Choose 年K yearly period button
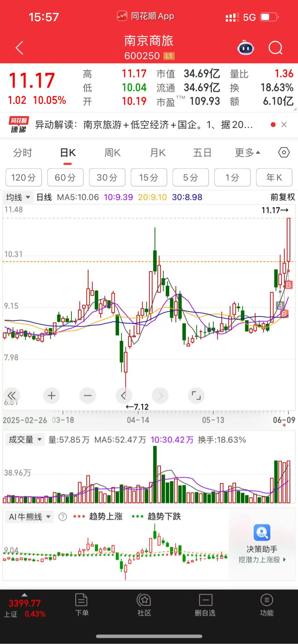The width and height of the screenshot is (298, 644). [274, 177]
